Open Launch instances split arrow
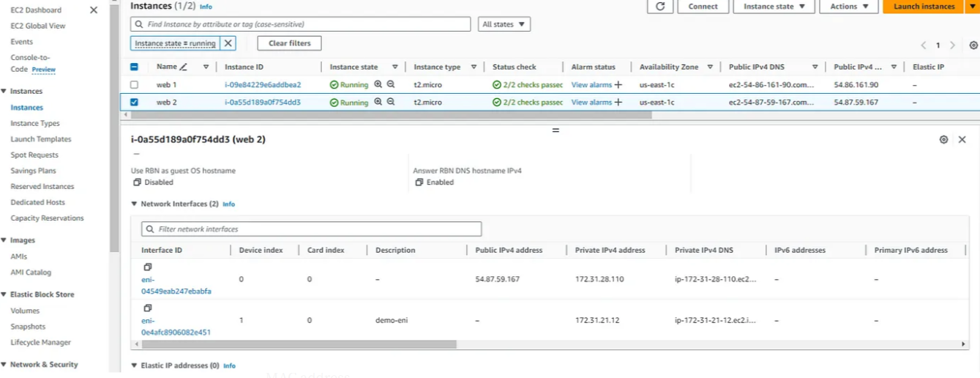 tap(973, 6)
